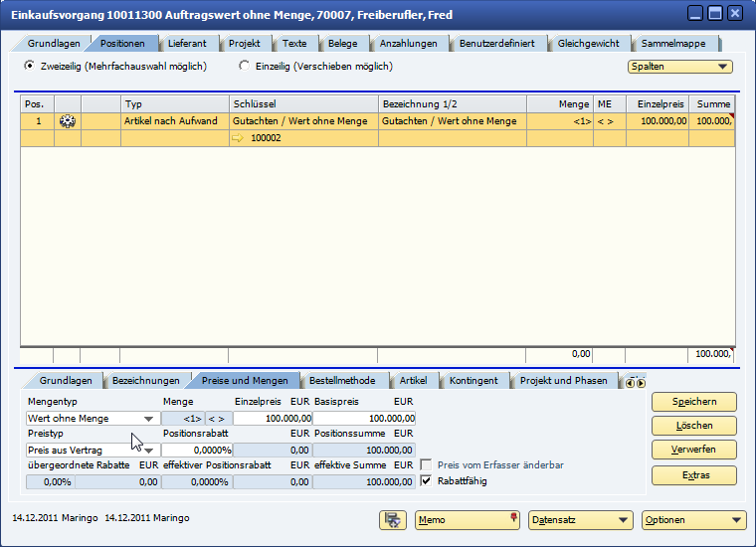Toggle the Rabattfähig checkbox
Image resolution: width=756 pixels, height=547 pixels.
click(428, 481)
